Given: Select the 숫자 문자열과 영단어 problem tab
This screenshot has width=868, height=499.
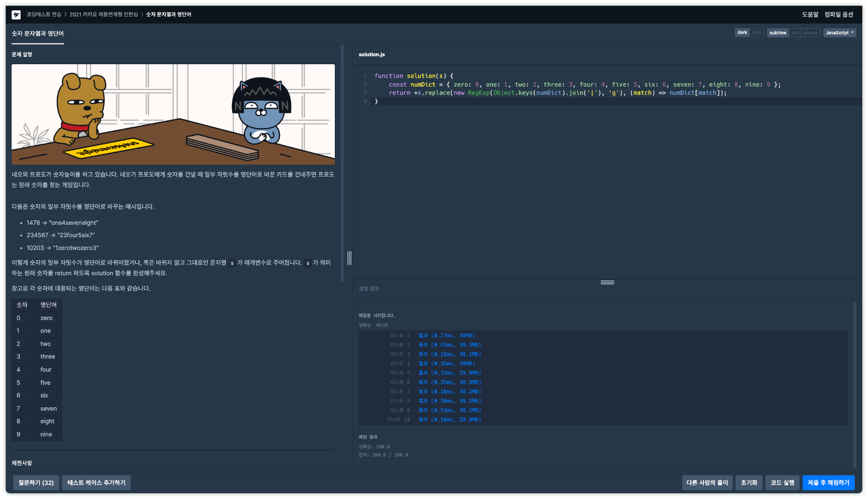Looking at the screenshot, I should coord(38,34).
